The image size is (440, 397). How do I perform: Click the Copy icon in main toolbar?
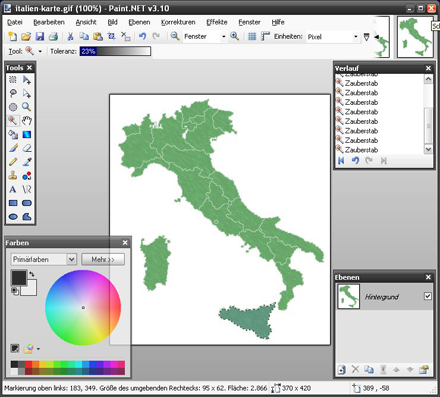point(84,36)
